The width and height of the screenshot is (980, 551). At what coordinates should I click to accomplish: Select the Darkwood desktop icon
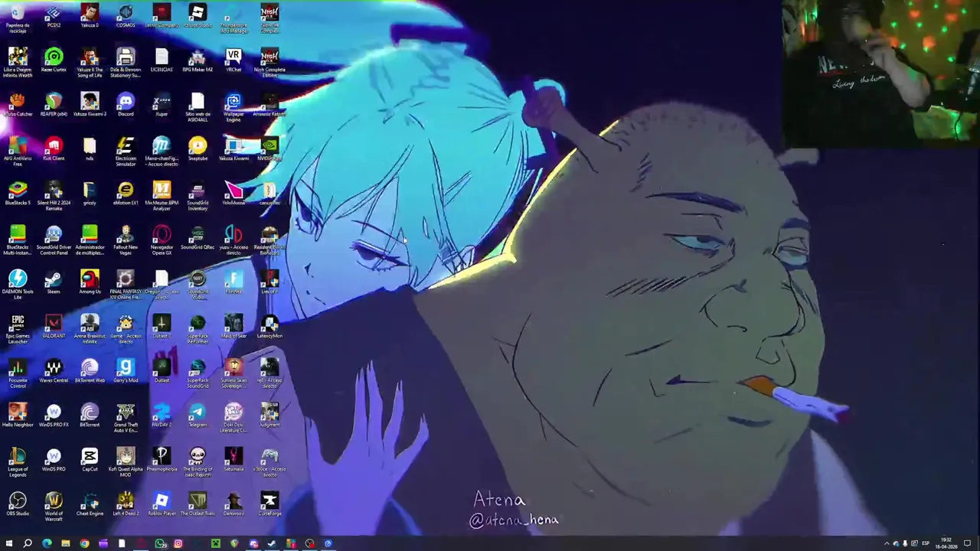click(x=234, y=505)
